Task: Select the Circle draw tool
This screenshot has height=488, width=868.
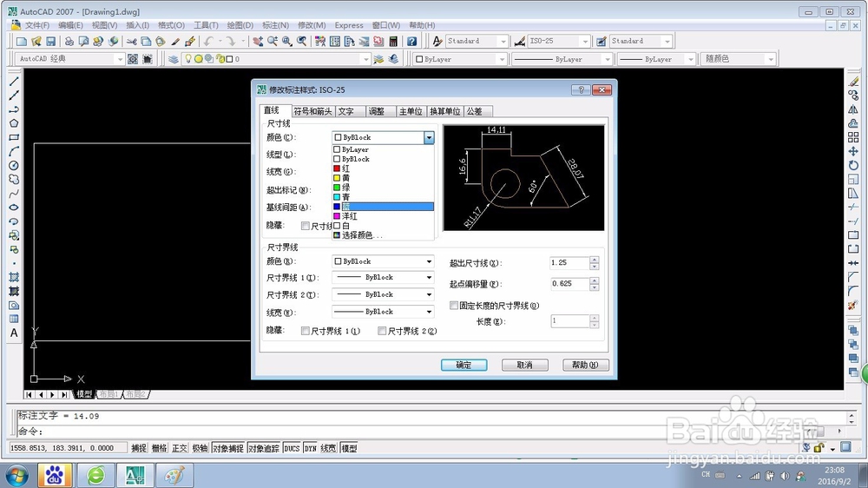Action: pyautogui.click(x=14, y=165)
